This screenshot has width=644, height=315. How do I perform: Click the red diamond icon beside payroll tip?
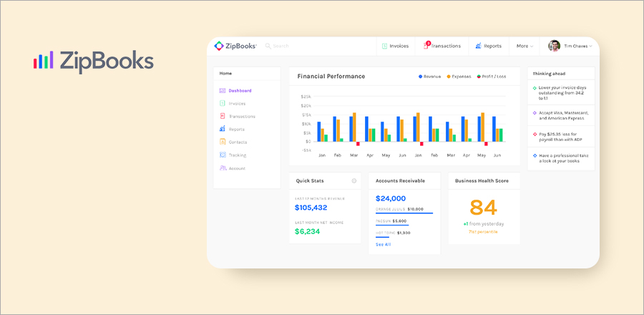click(535, 135)
